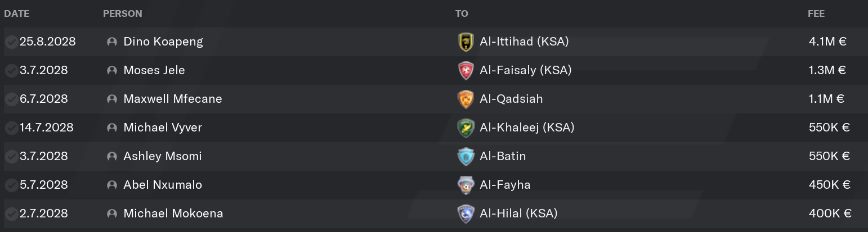Toggle the checkmark for the 14.7.2028 transfer

(x=11, y=128)
